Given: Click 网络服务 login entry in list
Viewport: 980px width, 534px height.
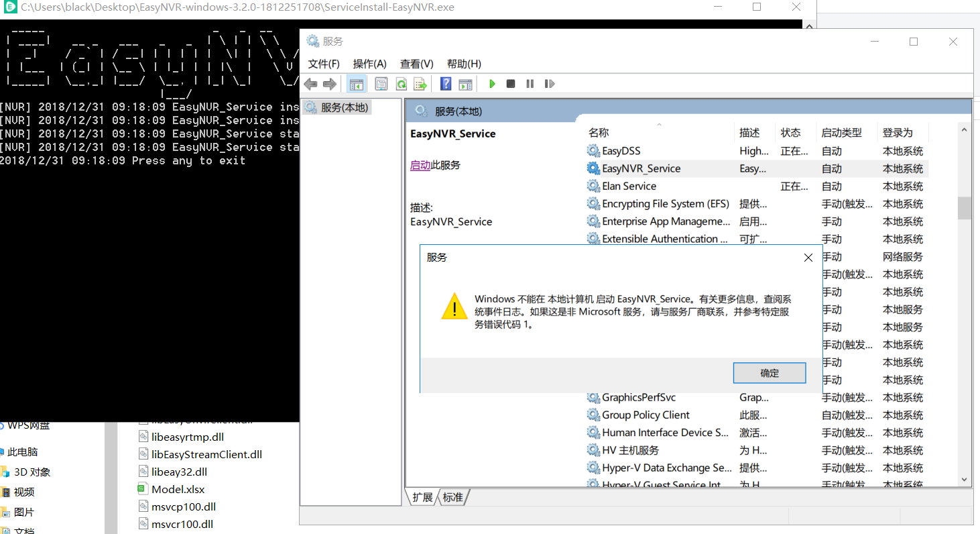Looking at the screenshot, I should click(x=903, y=256).
